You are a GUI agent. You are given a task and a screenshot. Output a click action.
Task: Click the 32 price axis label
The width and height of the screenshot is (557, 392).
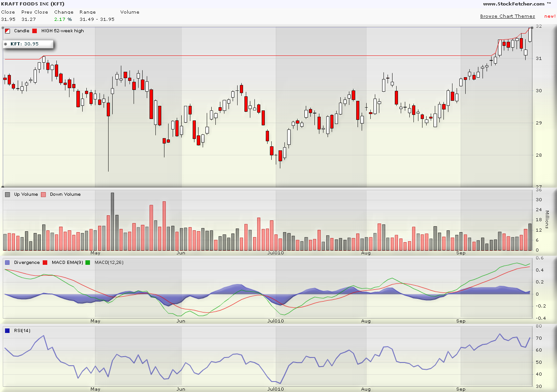539,26
